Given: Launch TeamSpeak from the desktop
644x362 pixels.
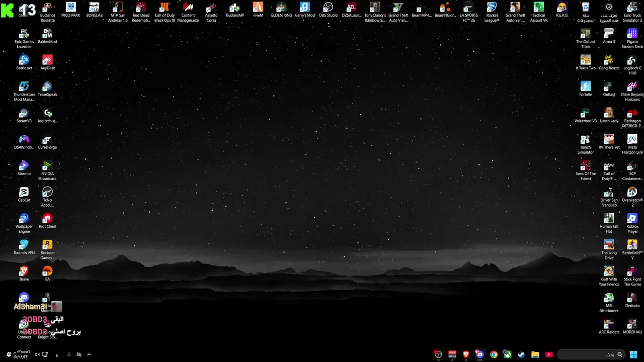Looking at the screenshot, I should 47,89.
